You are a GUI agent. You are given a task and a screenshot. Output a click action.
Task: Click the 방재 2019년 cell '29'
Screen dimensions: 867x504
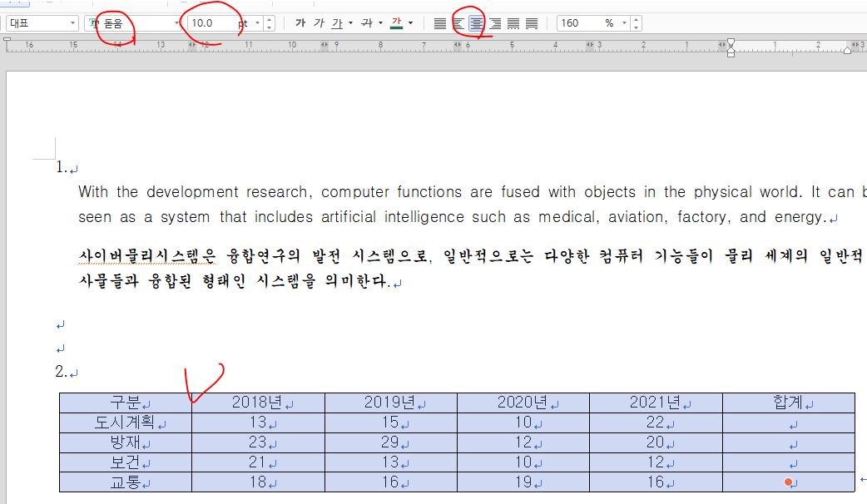pyautogui.click(x=391, y=442)
